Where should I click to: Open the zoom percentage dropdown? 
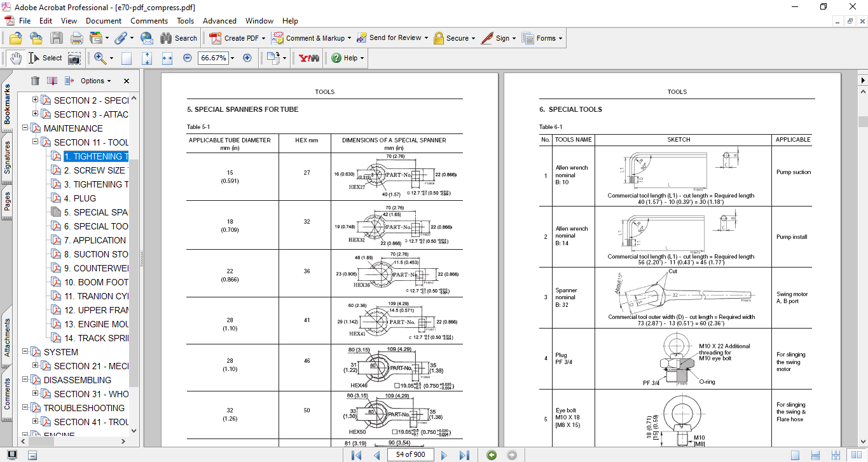point(232,58)
